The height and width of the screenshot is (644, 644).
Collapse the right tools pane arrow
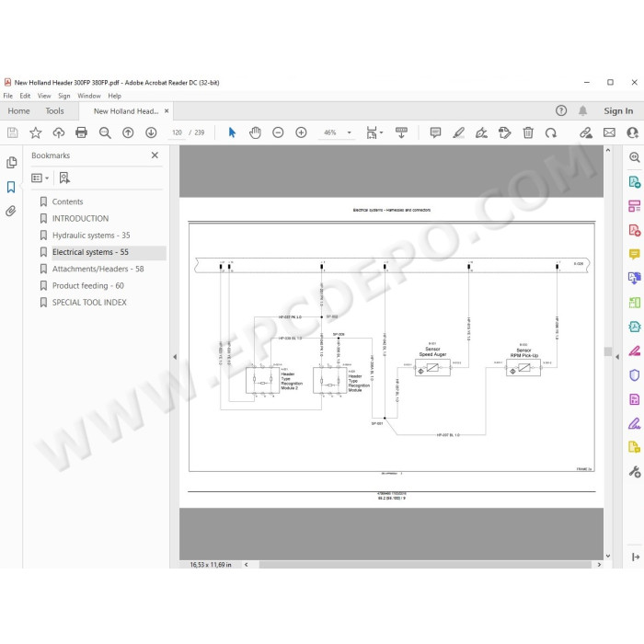click(617, 357)
